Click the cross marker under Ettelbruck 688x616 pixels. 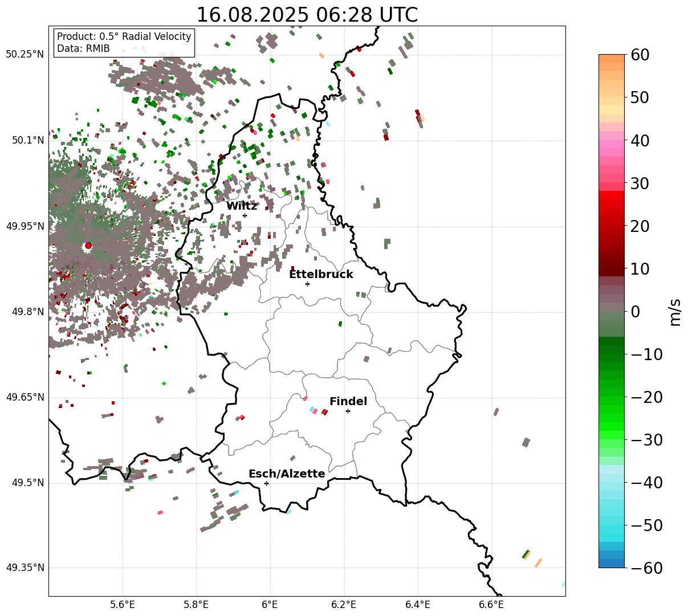pos(307,284)
